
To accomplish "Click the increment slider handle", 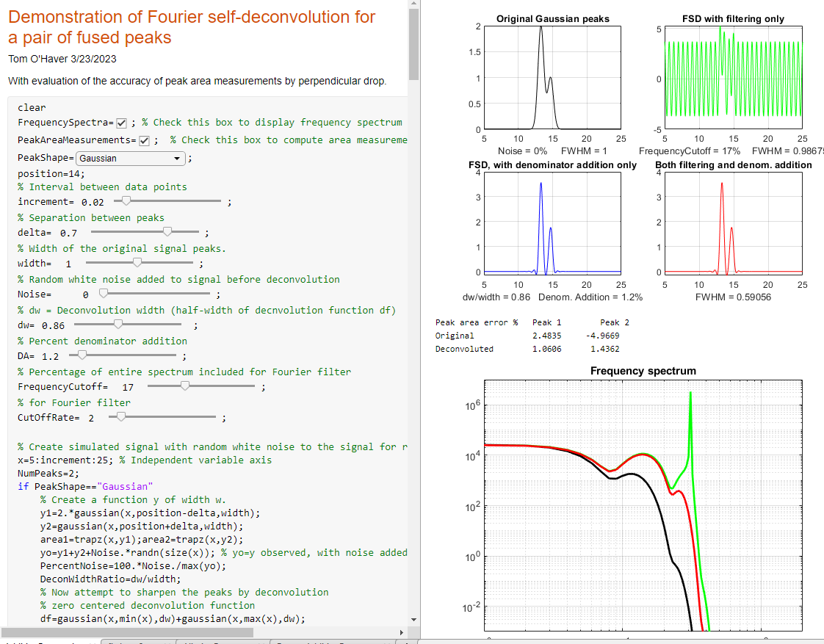I will (127, 200).
